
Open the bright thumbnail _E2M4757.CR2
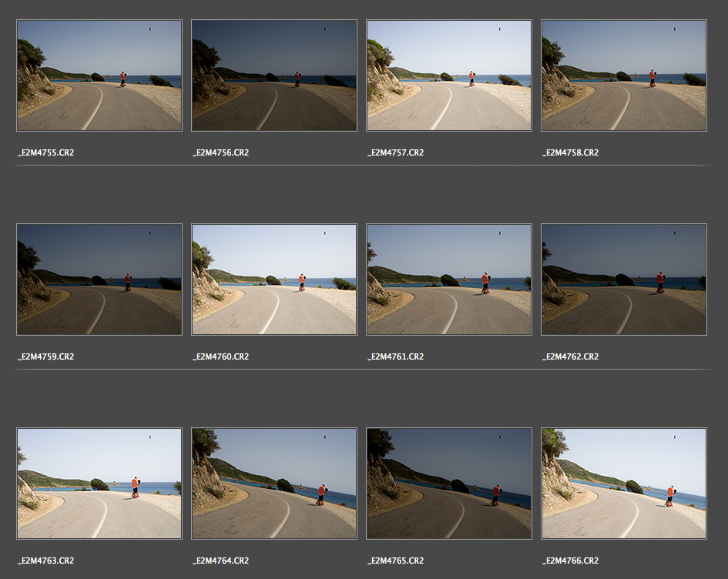coord(449,75)
